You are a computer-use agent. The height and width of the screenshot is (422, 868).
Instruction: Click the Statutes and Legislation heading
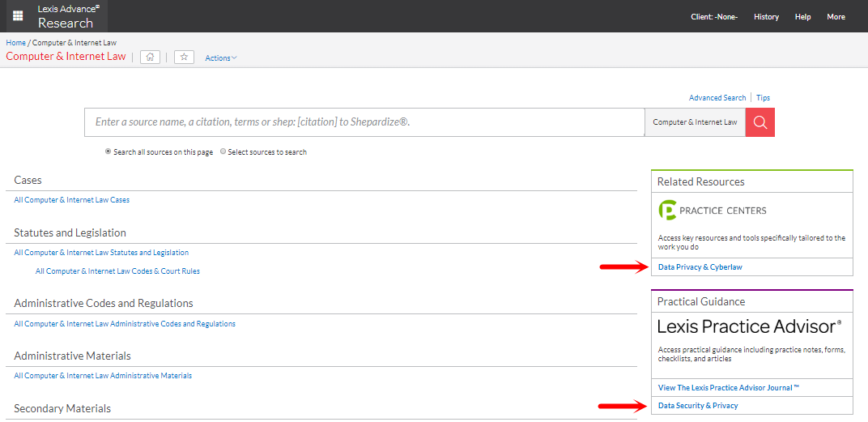(70, 232)
